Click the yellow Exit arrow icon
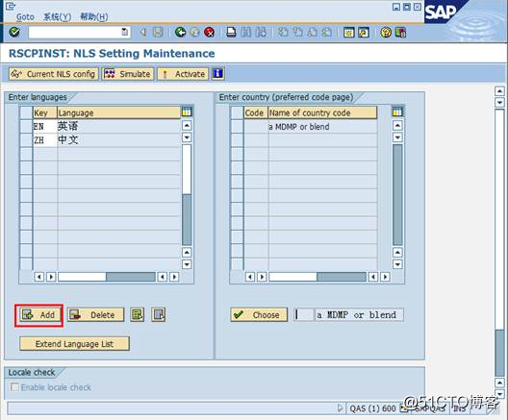This screenshot has width=508, height=420. (x=194, y=32)
